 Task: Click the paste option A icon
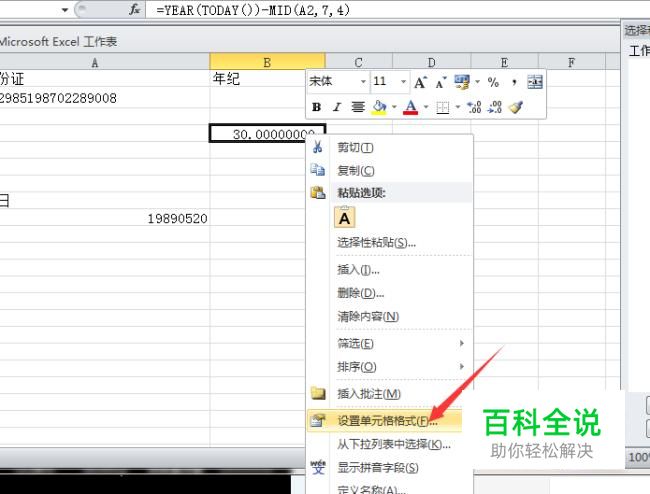click(344, 218)
